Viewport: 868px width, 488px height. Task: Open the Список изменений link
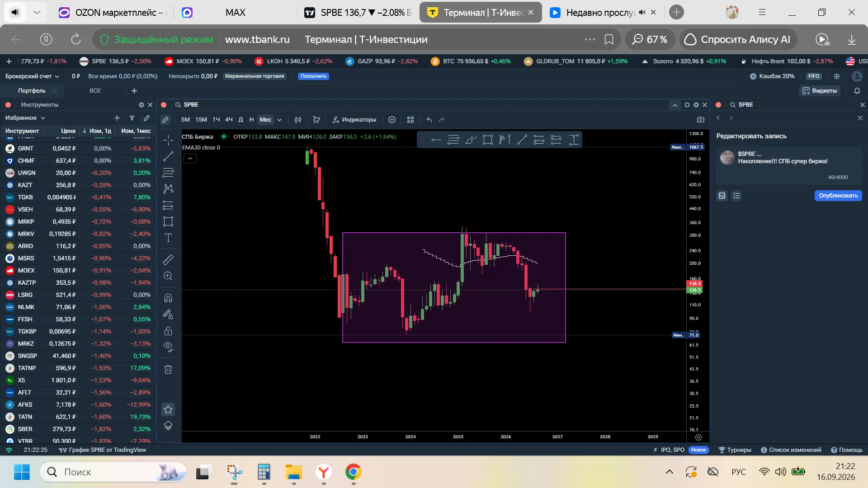[791, 450]
